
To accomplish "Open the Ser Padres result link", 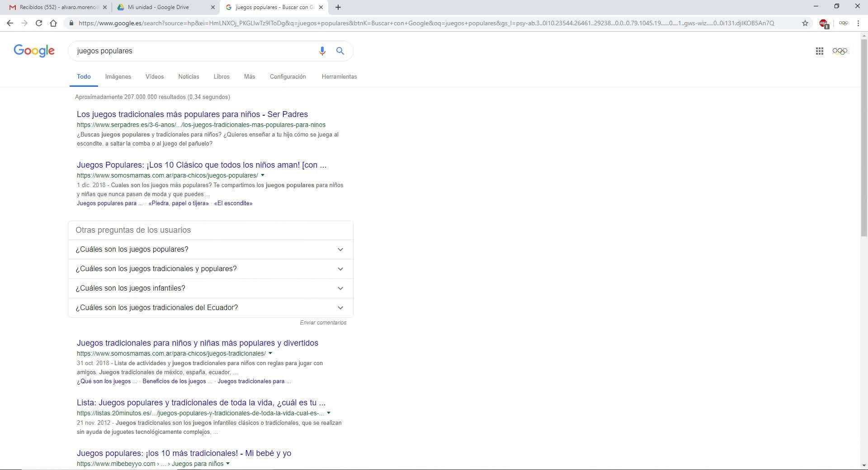I will (x=192, y=114).
